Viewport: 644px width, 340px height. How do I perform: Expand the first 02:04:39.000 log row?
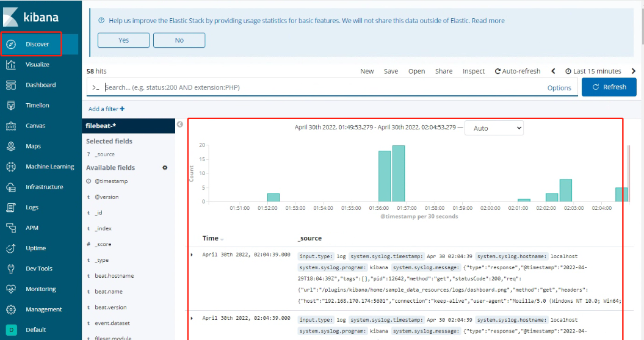click(x=192, y=255)
